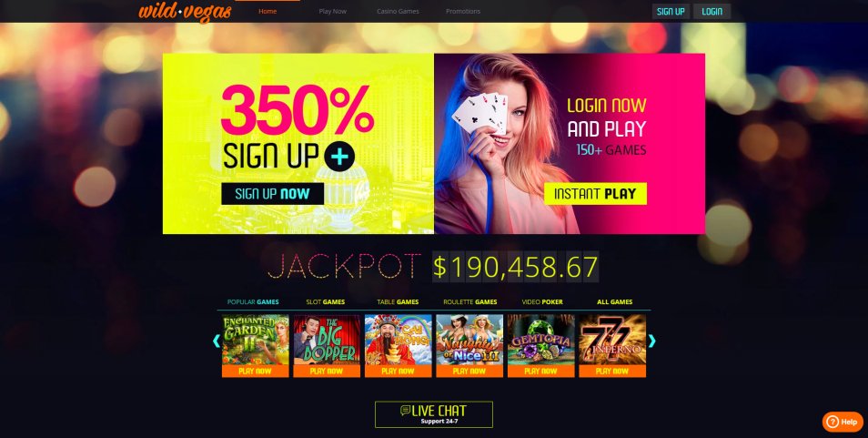Click the Wild Vegas logo
868x438 pixels.
click(185, 12)
